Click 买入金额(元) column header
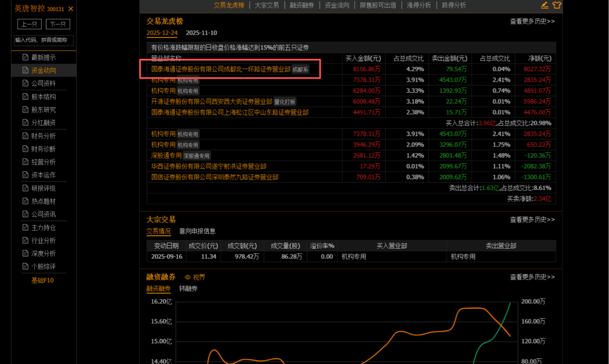609x364 pixels. coord(363,58)
